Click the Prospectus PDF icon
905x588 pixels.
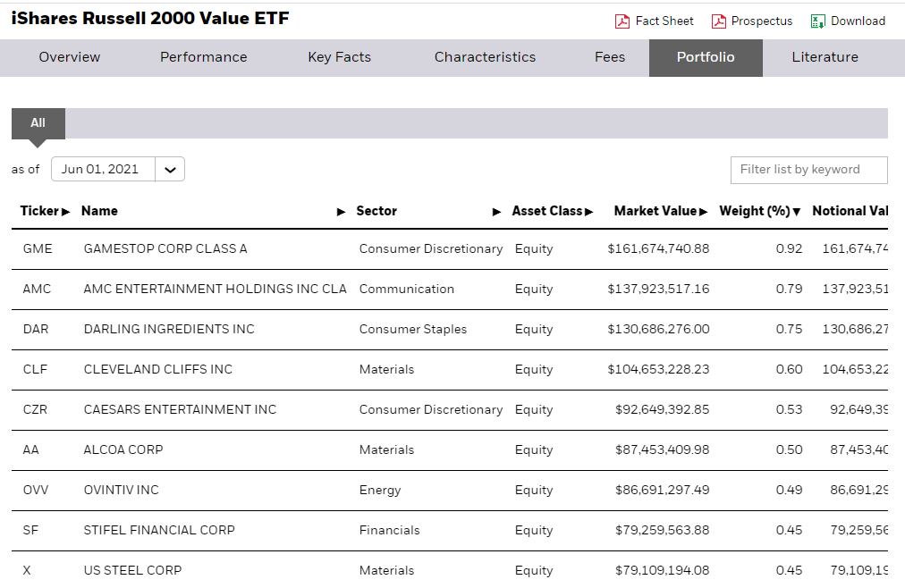click(719, 21)
